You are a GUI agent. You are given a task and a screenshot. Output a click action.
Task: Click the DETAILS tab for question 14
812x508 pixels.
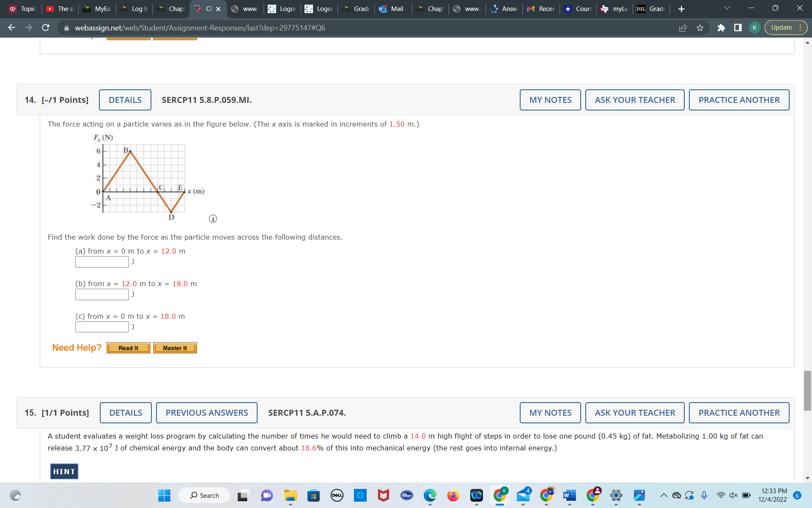[x=125, y=99]
